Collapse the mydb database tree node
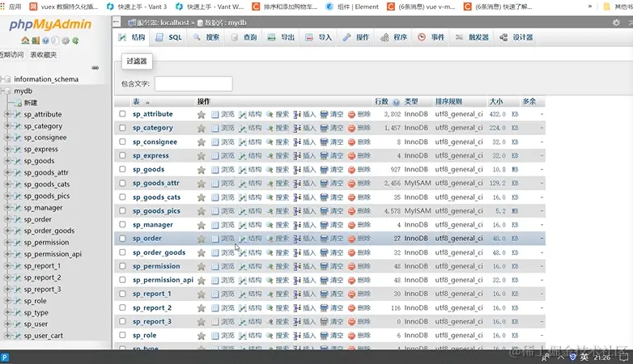633x364 pixels. (x=2, y=91)
